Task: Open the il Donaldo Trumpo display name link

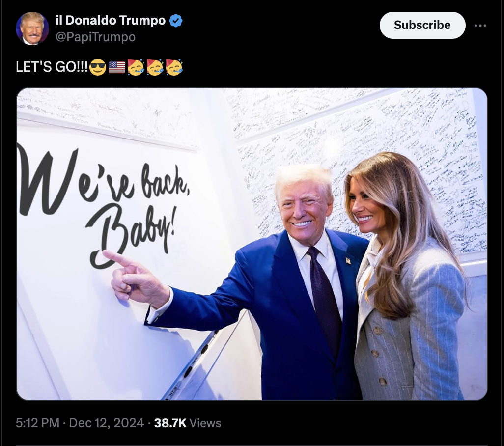Action: coord(111,20)
